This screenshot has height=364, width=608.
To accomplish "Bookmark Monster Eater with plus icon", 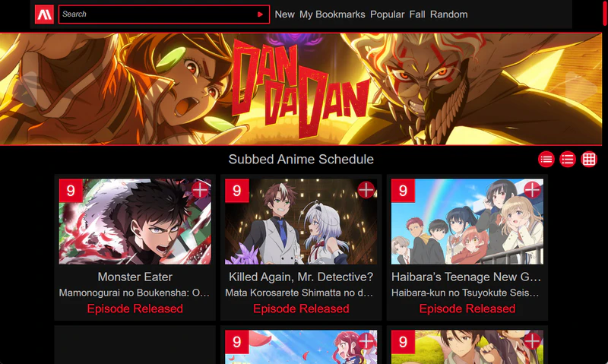I will click(200, 190).
